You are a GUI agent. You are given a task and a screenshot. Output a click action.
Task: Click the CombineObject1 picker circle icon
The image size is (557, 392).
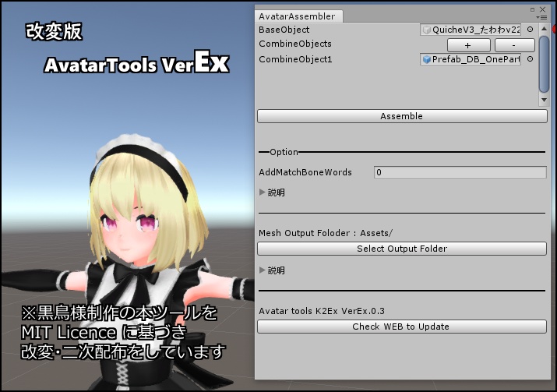[x=530, y=59]
